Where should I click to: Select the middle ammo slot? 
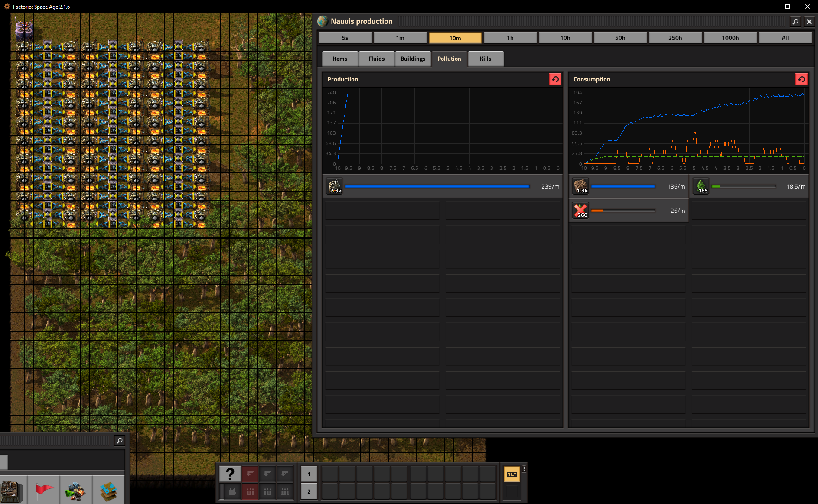tap(267, 491)
